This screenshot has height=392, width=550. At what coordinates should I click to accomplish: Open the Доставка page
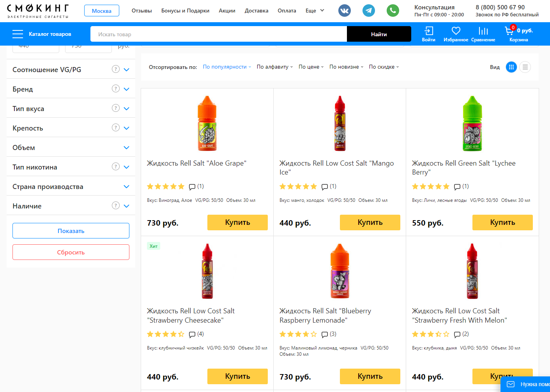coord(256,11)
